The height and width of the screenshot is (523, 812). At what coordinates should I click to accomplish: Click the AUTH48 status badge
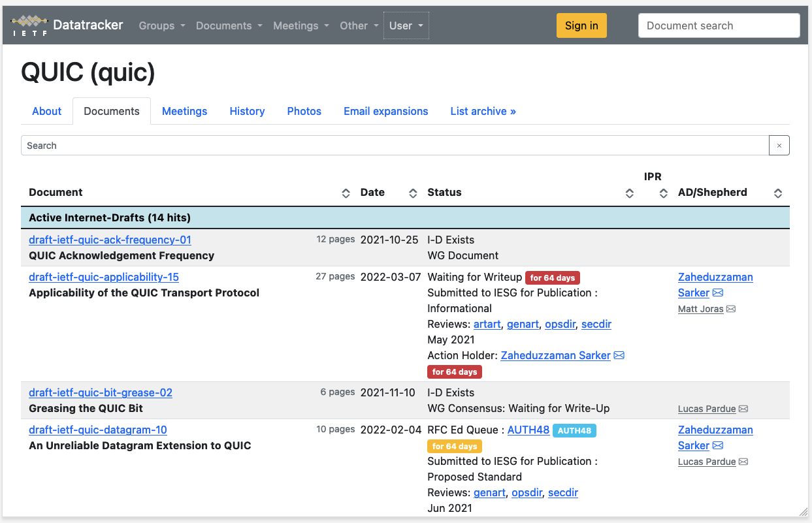coord(574,430)
